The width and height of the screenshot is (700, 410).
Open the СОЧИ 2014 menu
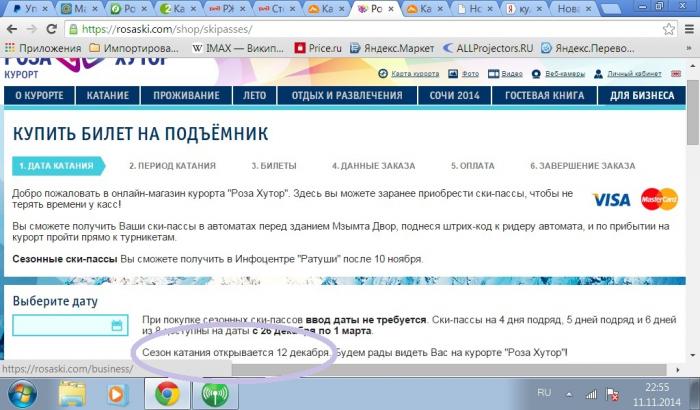(x=454, y=96)
